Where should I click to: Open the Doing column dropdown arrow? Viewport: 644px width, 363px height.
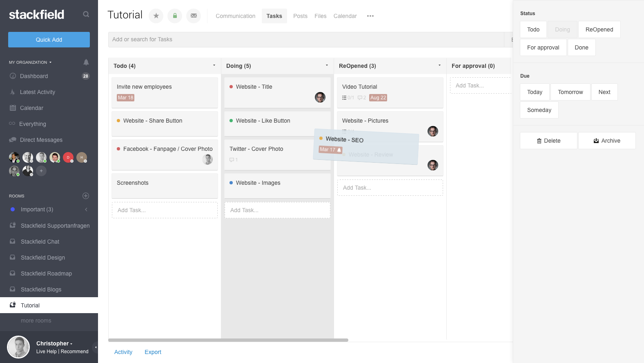(327, 65)
